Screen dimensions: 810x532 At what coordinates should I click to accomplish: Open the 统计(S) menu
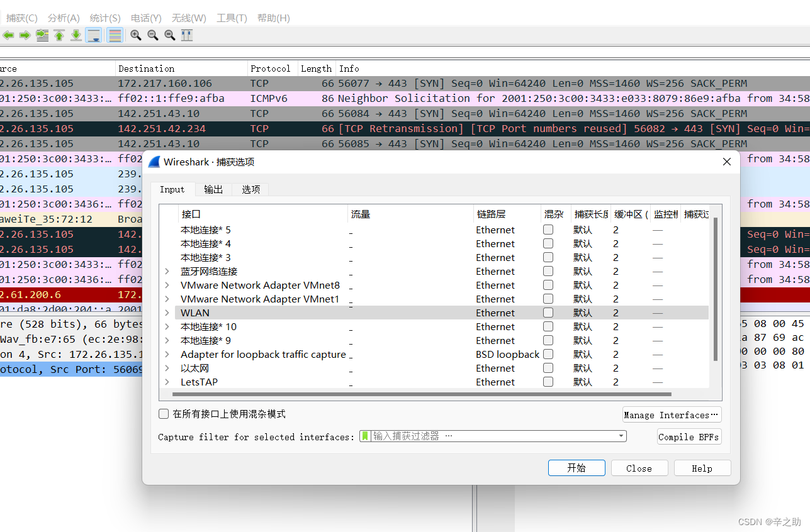coord(105,18)
